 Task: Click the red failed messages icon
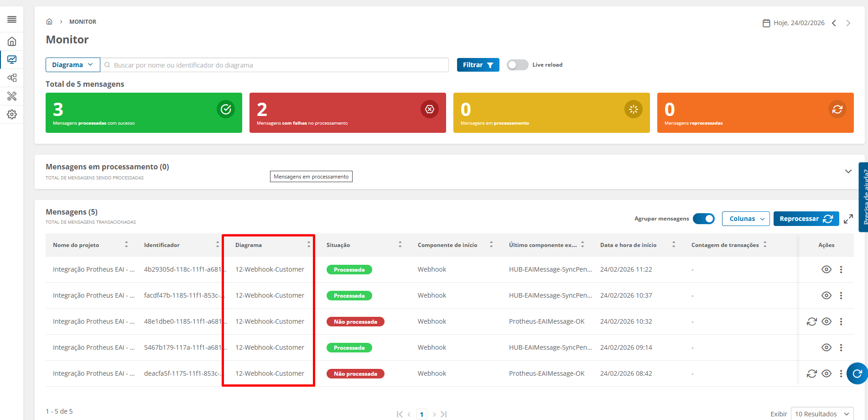tap(430, 109)
